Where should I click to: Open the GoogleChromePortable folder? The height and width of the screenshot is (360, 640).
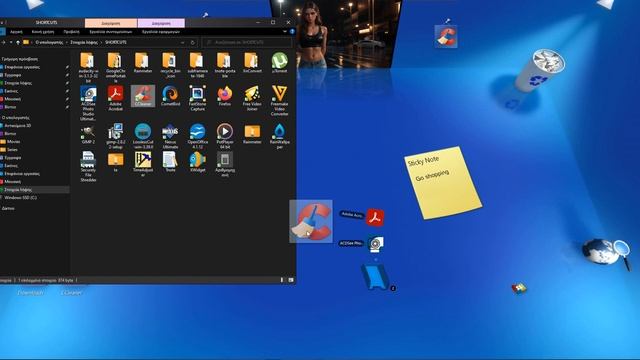coord(116,67)
